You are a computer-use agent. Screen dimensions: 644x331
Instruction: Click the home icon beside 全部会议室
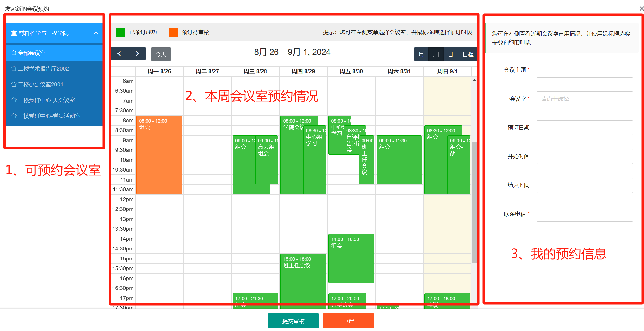click(x=14, y=53)
